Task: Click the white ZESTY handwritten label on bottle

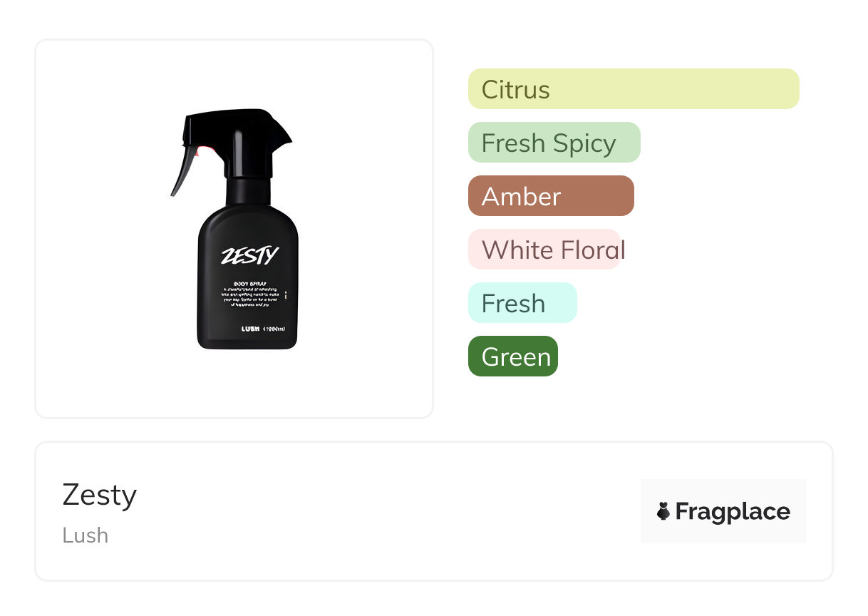Action: tap(249, 255)
